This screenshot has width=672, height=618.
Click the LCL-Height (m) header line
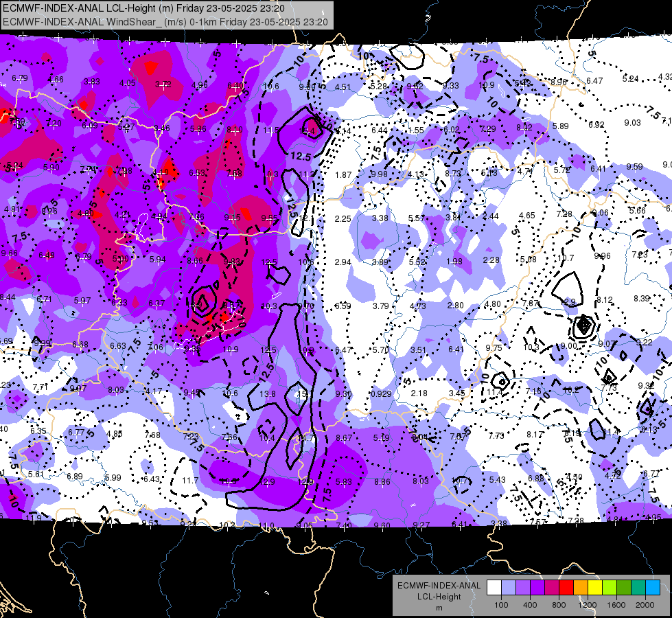(143, 8)
